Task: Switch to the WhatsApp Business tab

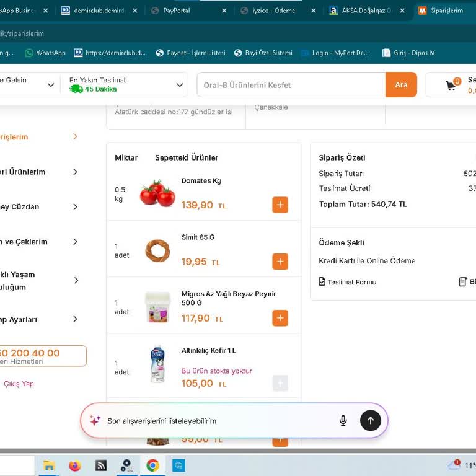Action: point(18,11)
